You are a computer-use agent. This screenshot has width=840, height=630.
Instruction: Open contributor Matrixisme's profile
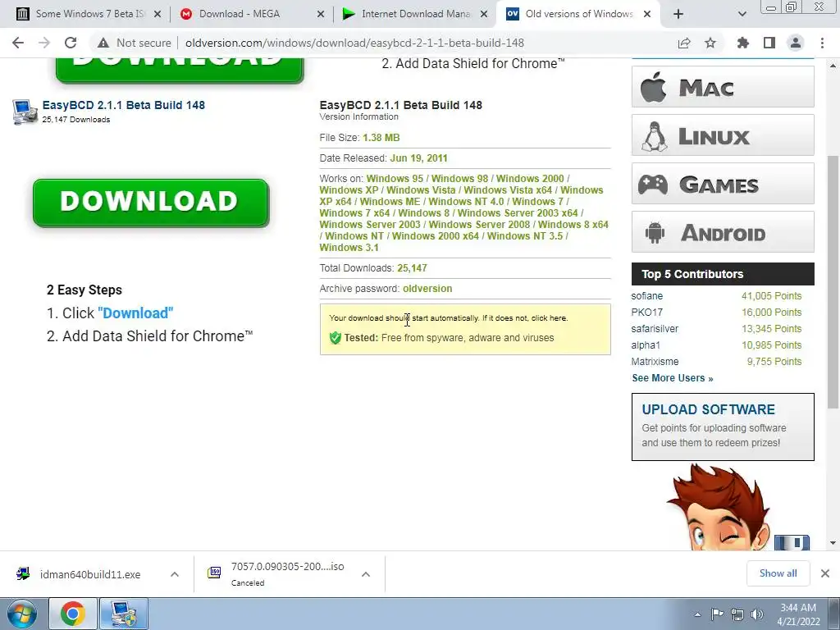(655, 362)
